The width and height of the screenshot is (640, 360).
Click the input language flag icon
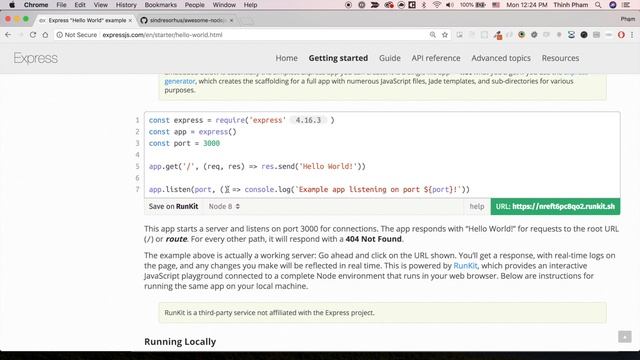tap(496, 5)
